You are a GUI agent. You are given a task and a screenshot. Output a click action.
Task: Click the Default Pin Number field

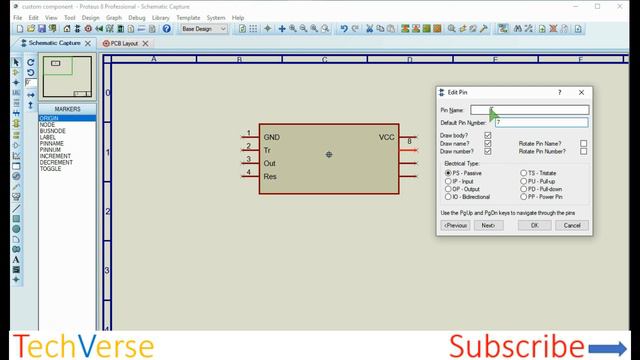click(542, 122)
